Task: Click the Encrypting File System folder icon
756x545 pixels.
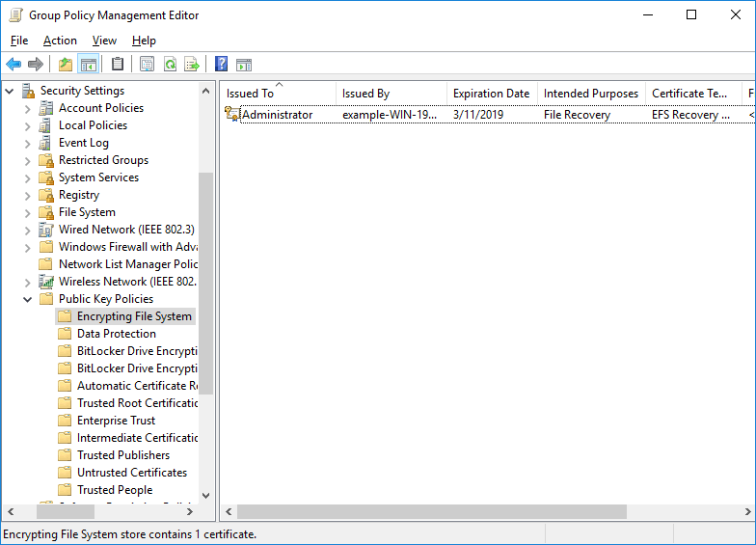Action: point(65,316)
